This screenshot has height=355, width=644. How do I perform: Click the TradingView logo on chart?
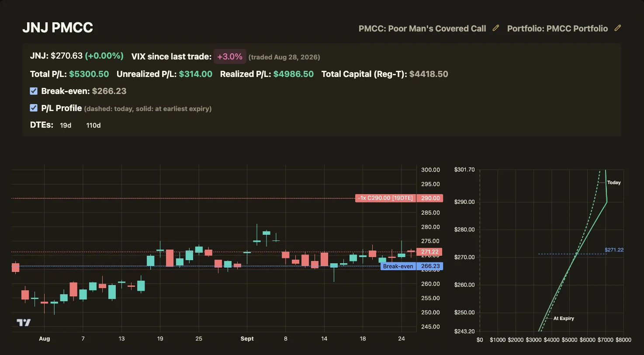click(24, 323)
